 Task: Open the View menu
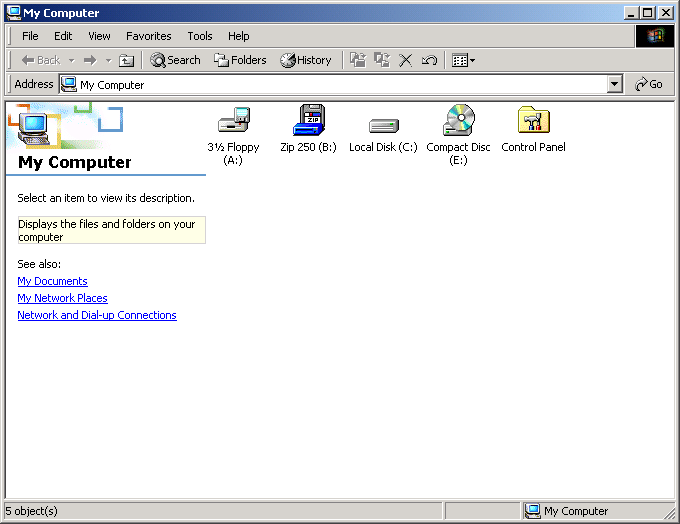coord(99,36)
